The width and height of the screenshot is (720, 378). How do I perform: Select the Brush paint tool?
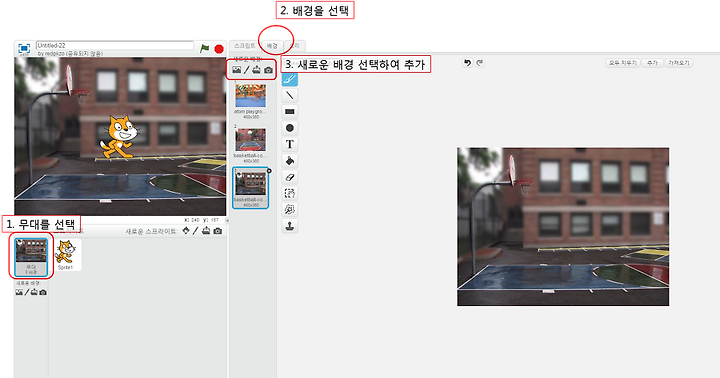point(290,79)
